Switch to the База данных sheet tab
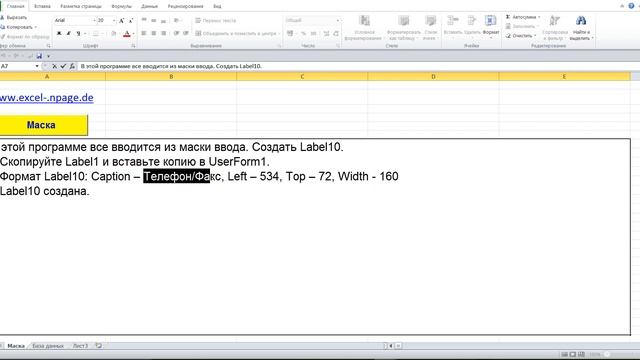 pyautogui.click(x=48, y=346)
